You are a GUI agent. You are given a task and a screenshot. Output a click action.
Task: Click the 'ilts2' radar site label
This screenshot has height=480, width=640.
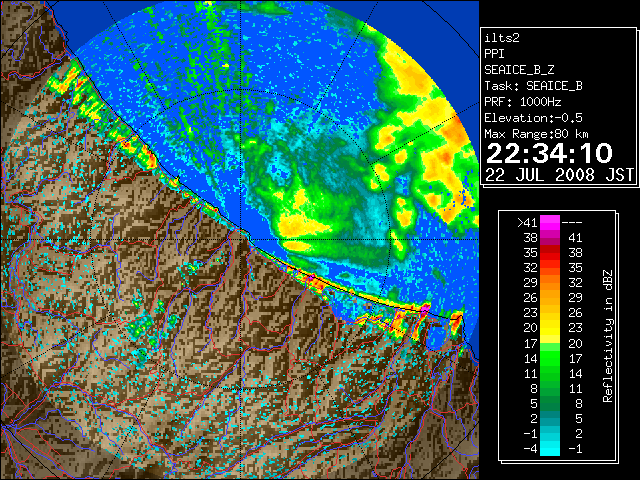(502, 38)
